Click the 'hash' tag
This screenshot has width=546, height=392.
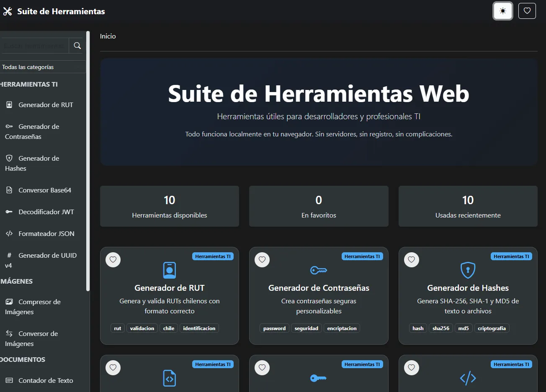(418, 328)
